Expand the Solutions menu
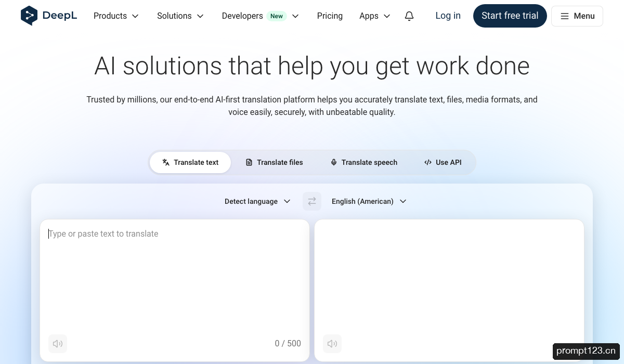 (180, 16)
